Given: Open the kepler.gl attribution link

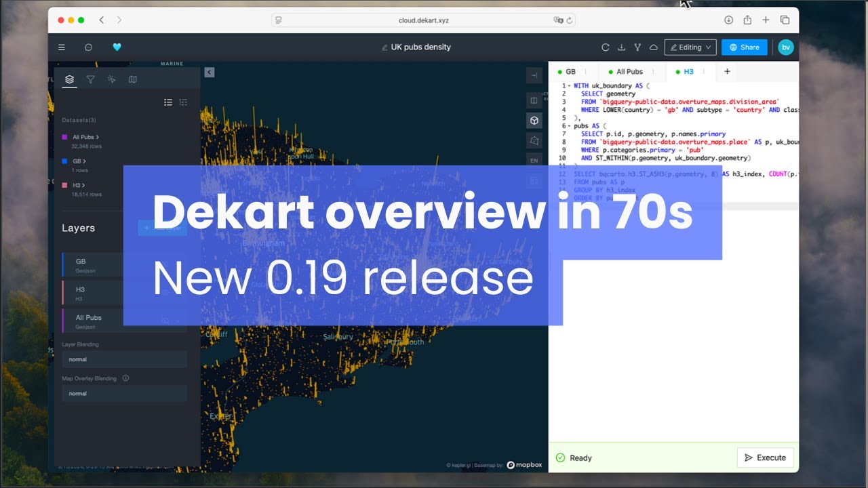Looking at the screenshot, I should (x=458, y=466).
